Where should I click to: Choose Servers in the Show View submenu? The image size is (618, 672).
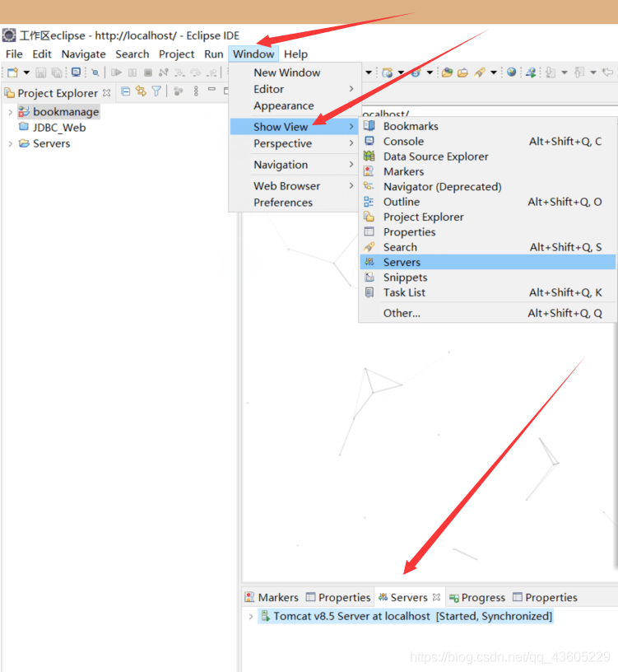click(488, 262)
